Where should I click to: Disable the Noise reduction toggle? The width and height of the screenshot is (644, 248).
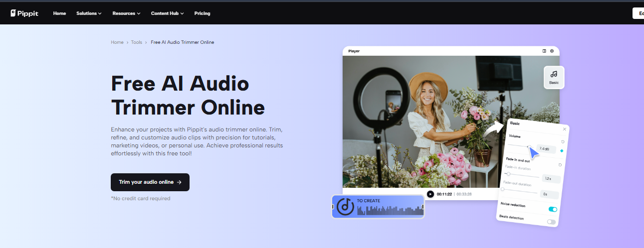[x=553, y=209]
